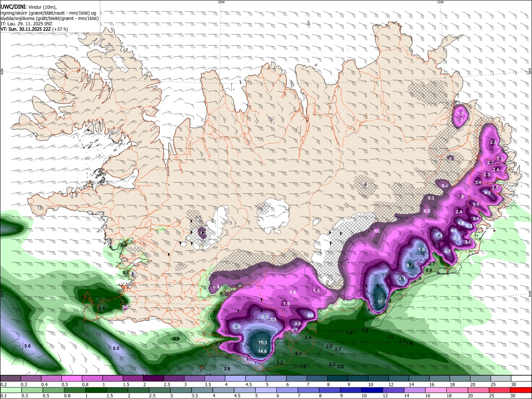
Task: Click the 0.1 label in the bottom legend row
Action: click(x=3, y=396)
